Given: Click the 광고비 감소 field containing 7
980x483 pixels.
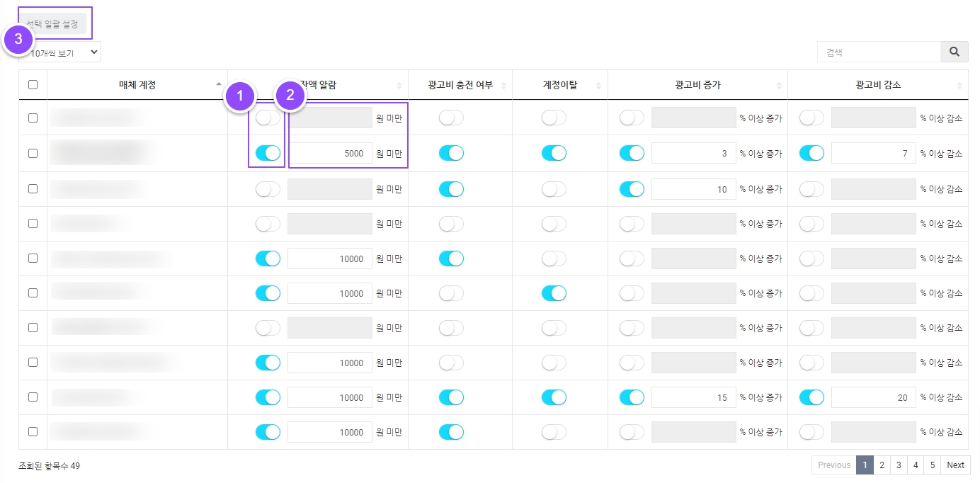Looking at the screenshot, I should click(873, 154).
